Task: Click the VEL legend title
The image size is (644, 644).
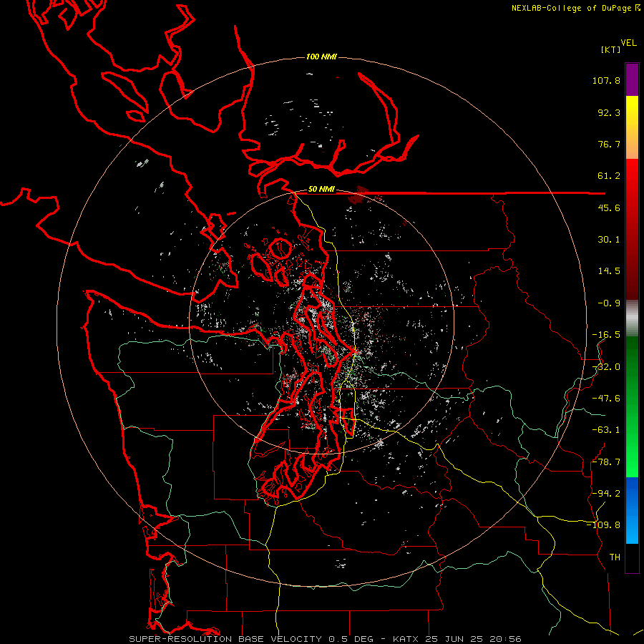Action: coord(628,43)
